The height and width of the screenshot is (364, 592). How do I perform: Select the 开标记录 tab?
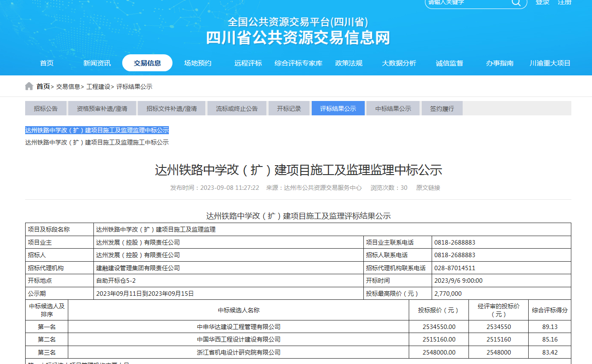(x=289, y=108)
